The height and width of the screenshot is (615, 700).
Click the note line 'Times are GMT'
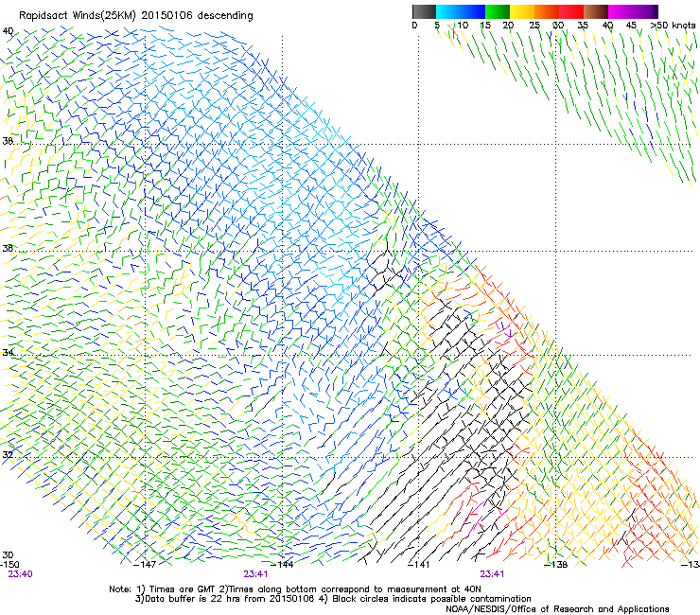pos(183,589)
